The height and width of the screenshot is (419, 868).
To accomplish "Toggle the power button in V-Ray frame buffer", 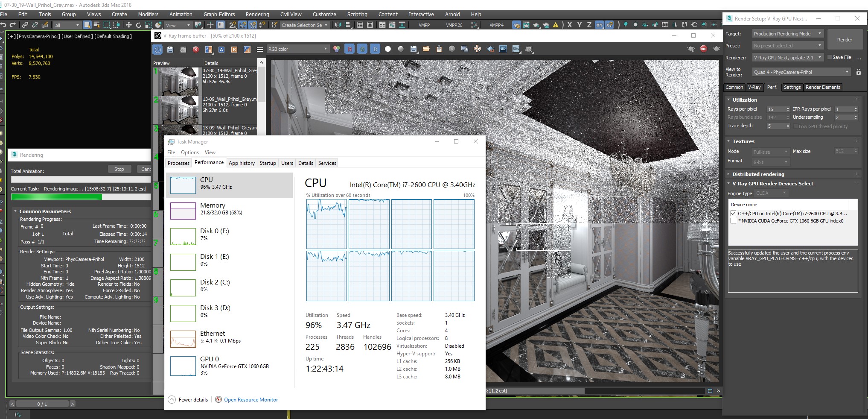I will pos(158,50).
